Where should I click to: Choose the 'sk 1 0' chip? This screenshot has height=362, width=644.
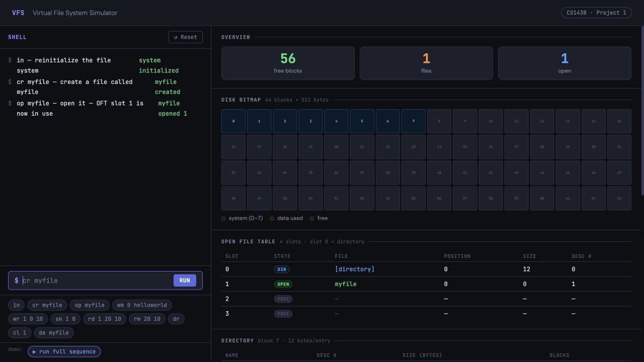(x=65, y=319)
